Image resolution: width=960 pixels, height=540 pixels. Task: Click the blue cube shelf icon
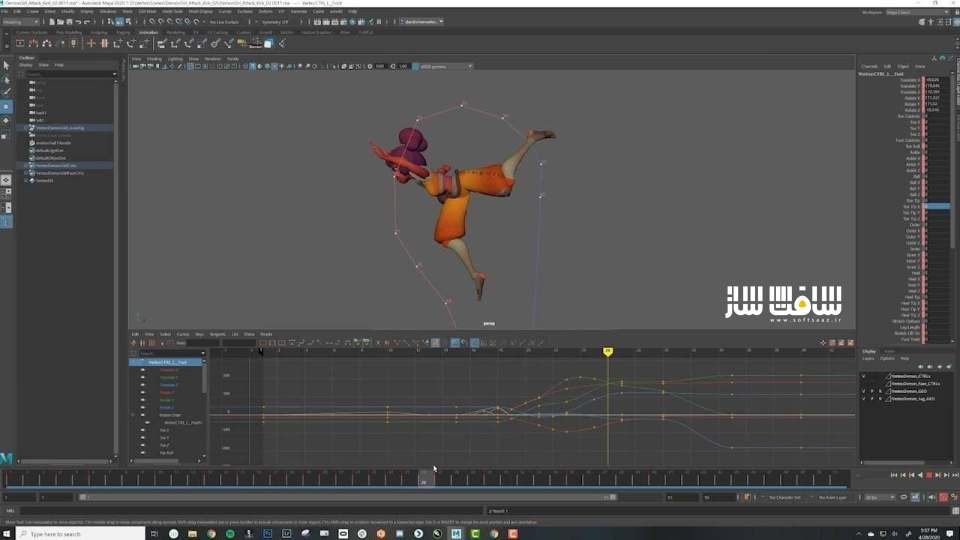coord(269,43)
